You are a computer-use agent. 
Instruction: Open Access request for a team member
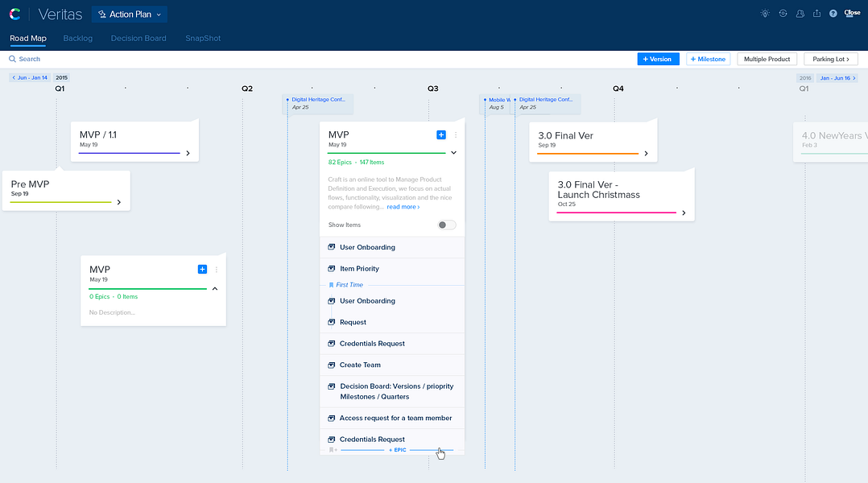point(392,419)
